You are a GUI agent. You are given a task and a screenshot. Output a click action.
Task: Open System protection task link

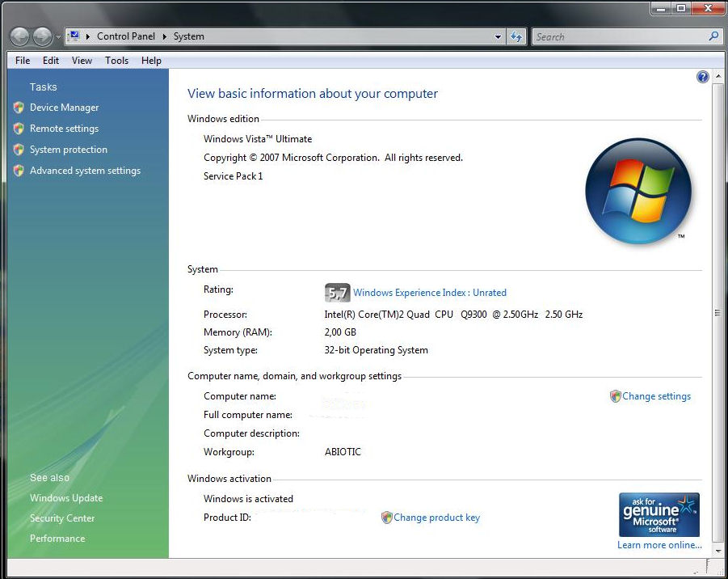68,149
